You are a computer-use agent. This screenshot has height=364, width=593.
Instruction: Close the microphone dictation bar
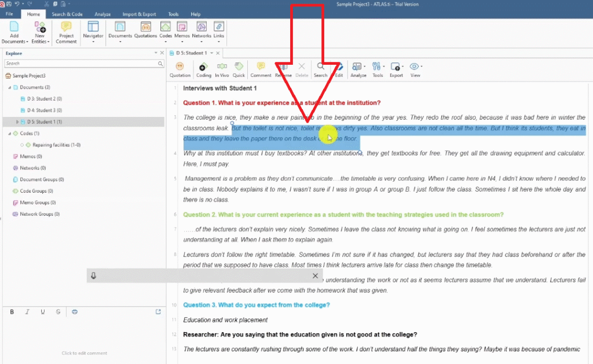(x=315, y=276)
